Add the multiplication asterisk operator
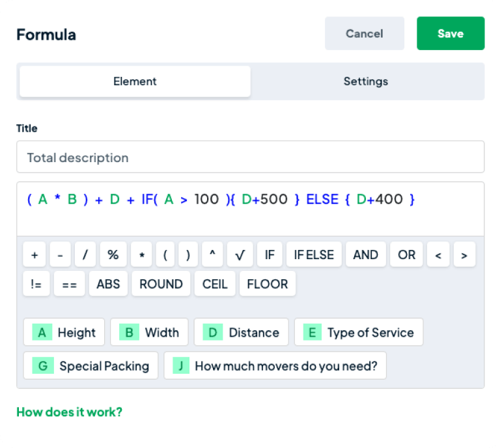 coord(141,255)
